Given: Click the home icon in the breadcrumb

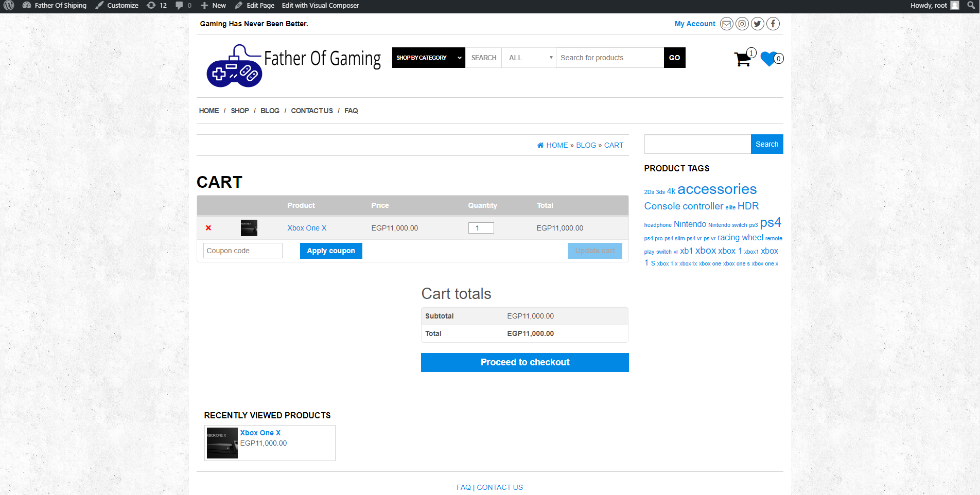Looking at the screenshot, I should click(540, 145).
